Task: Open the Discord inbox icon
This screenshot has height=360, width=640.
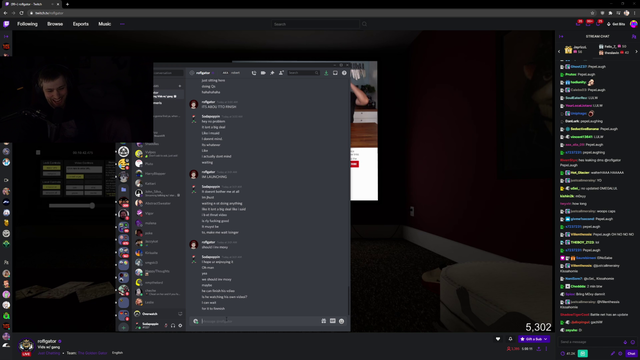Action: [x=335, y=73]
